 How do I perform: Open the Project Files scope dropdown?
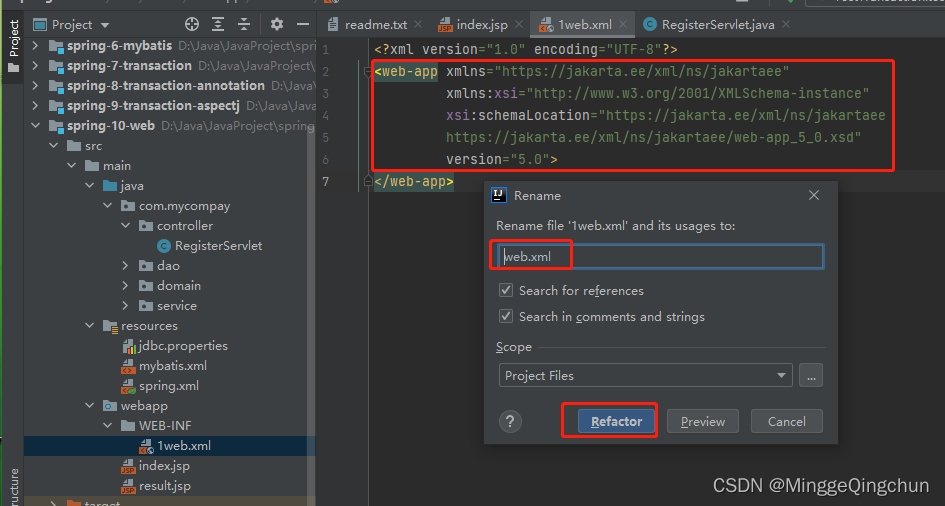(x=645, y=376)
